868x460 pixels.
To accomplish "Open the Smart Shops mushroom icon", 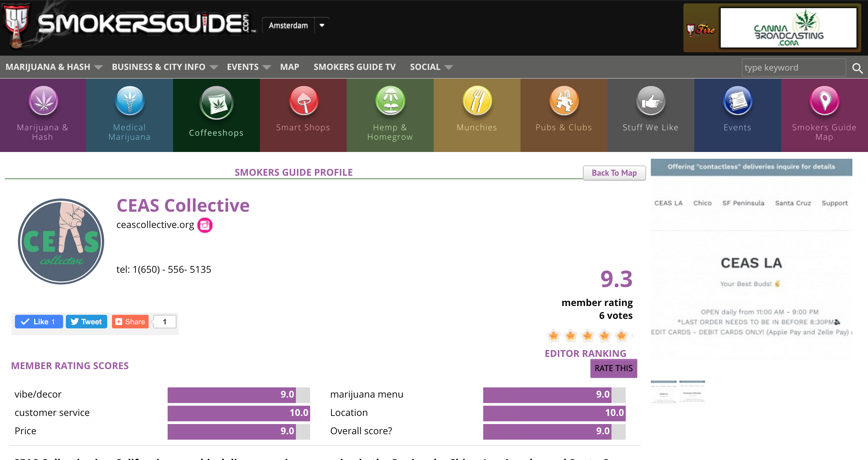I will [x=304, y=101].
